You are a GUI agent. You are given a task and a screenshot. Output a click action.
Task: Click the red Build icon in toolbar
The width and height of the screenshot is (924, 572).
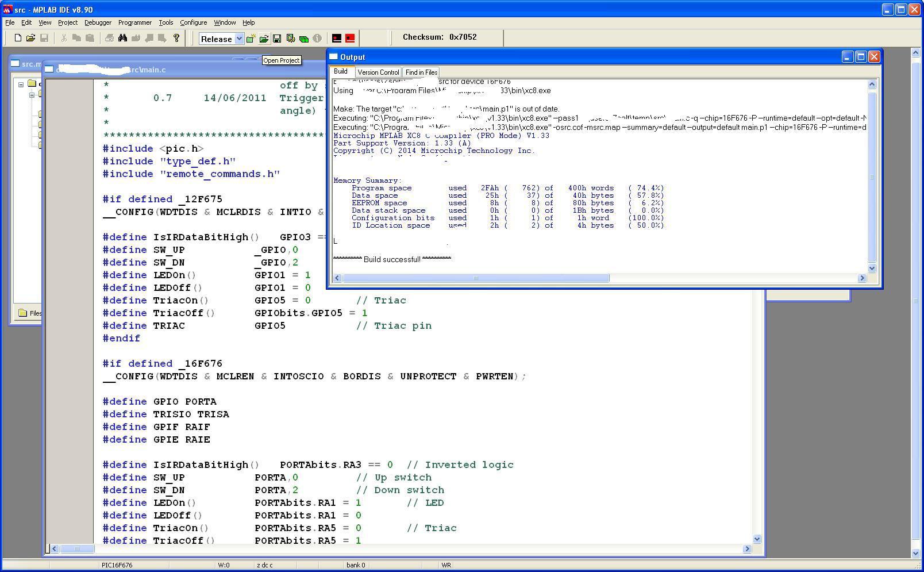350,39
